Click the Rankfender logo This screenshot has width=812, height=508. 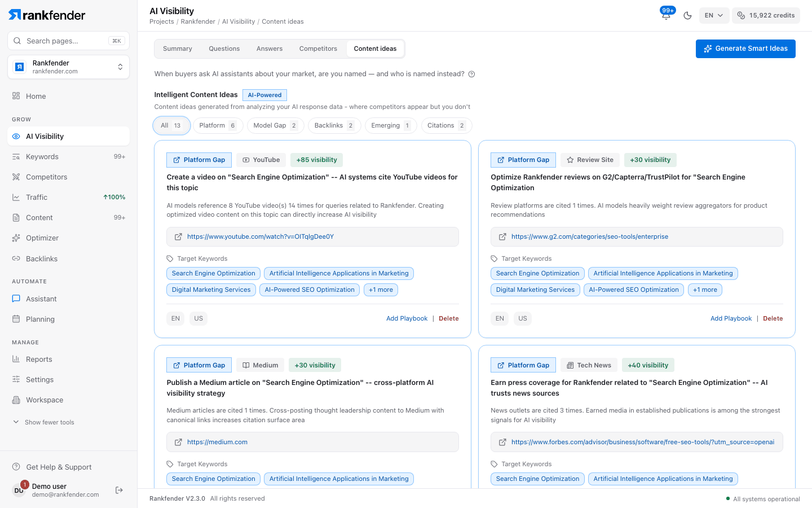(47, 15)
